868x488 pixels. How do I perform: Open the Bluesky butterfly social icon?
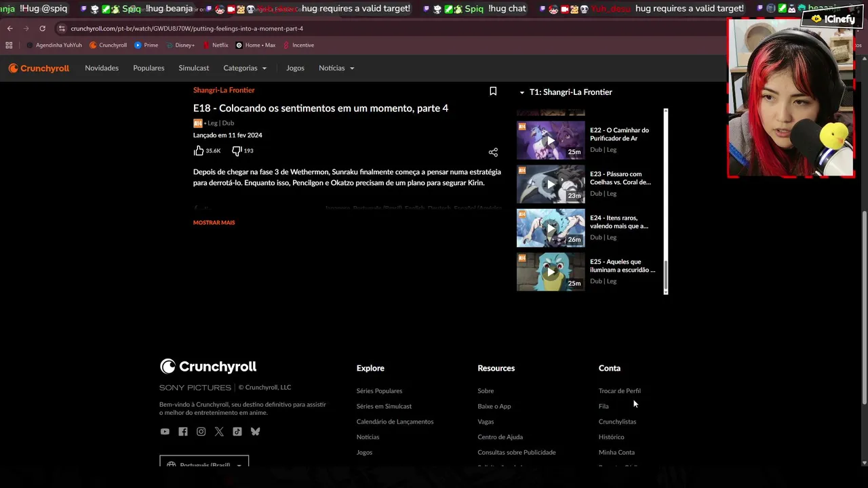pos(255,432)
